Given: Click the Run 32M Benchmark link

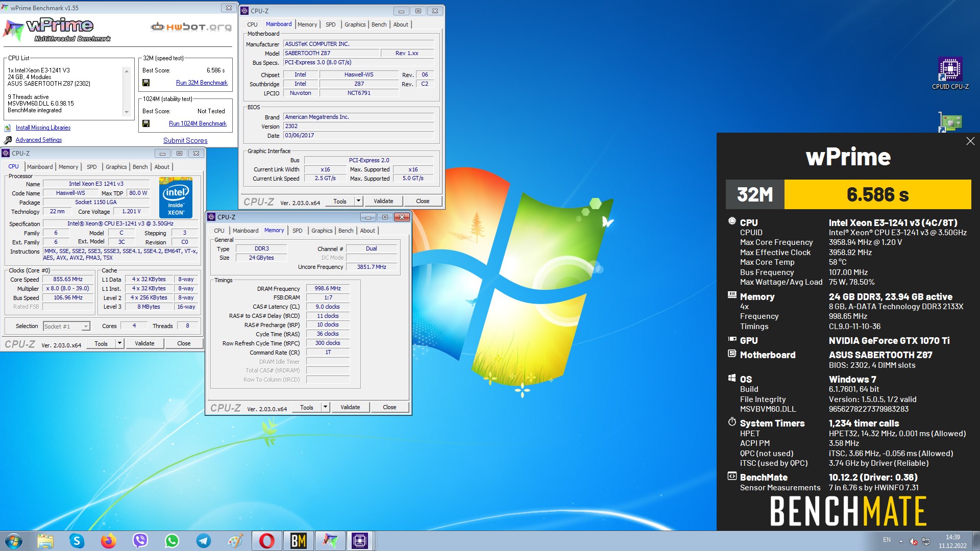Looking at the screenshot, I should pyautogui.click(x=202, y=83).
